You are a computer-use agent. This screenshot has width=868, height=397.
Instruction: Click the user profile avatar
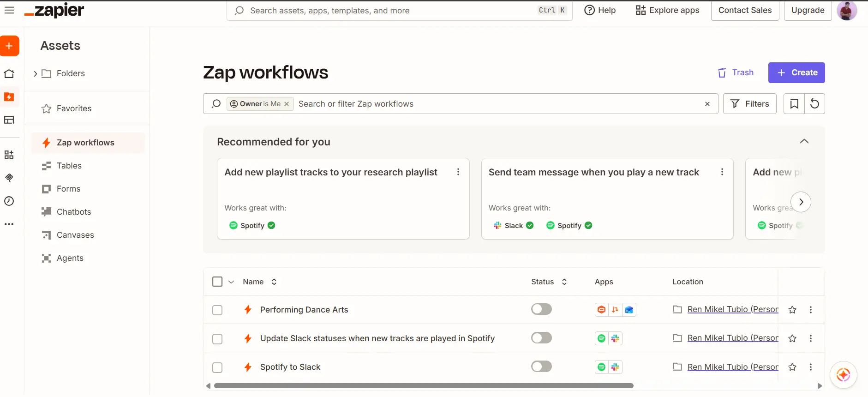click(847, 10)
